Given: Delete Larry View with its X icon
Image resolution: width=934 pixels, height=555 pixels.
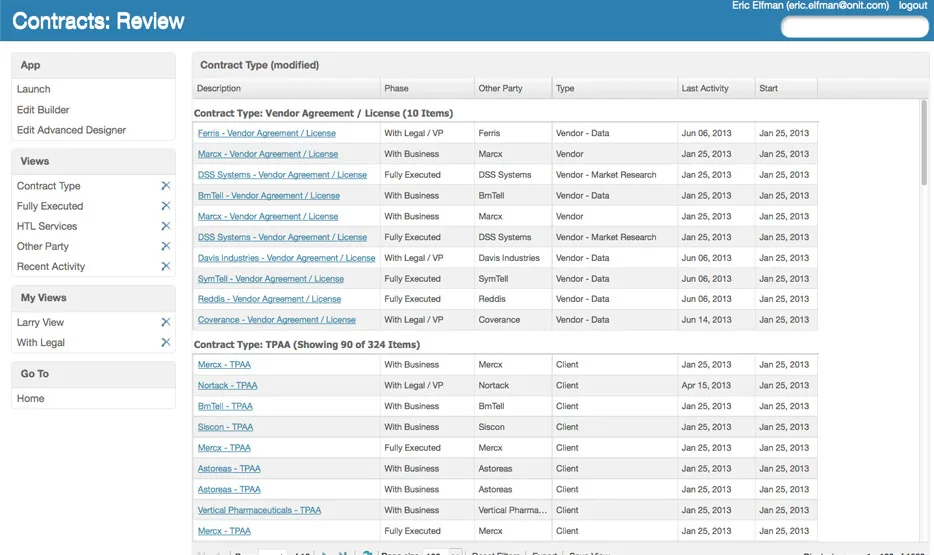Looking at the screenshot, I should 166,322.
